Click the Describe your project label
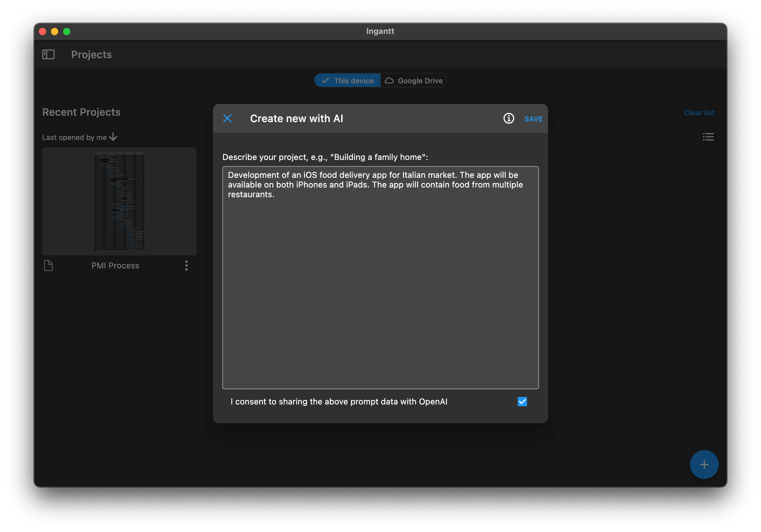This screenshot has width=761, height=532. tap(325, 157)
